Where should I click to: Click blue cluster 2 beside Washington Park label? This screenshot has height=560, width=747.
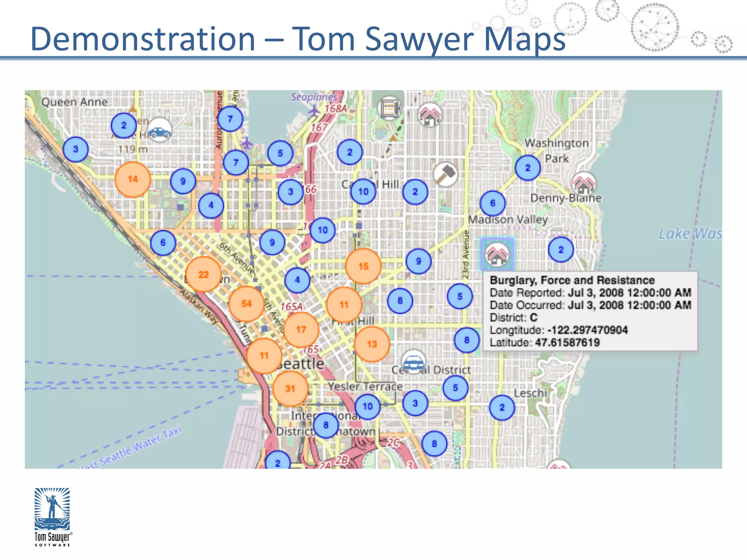click(528, 168)
